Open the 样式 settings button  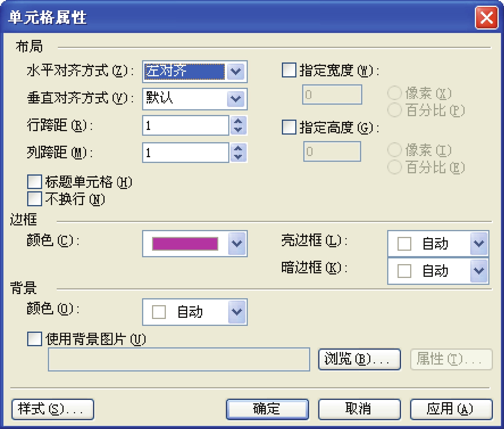[53, 409]
